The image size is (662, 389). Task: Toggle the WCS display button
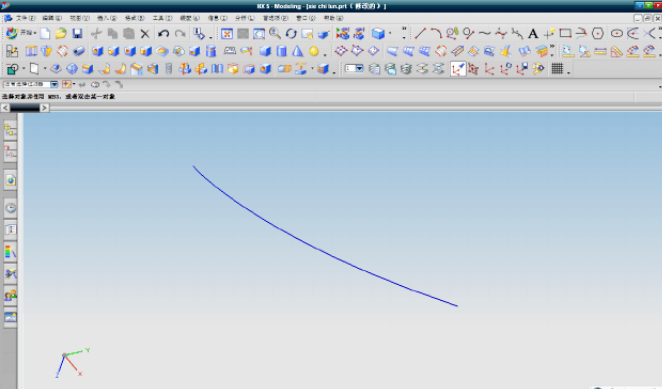point(458,69)
